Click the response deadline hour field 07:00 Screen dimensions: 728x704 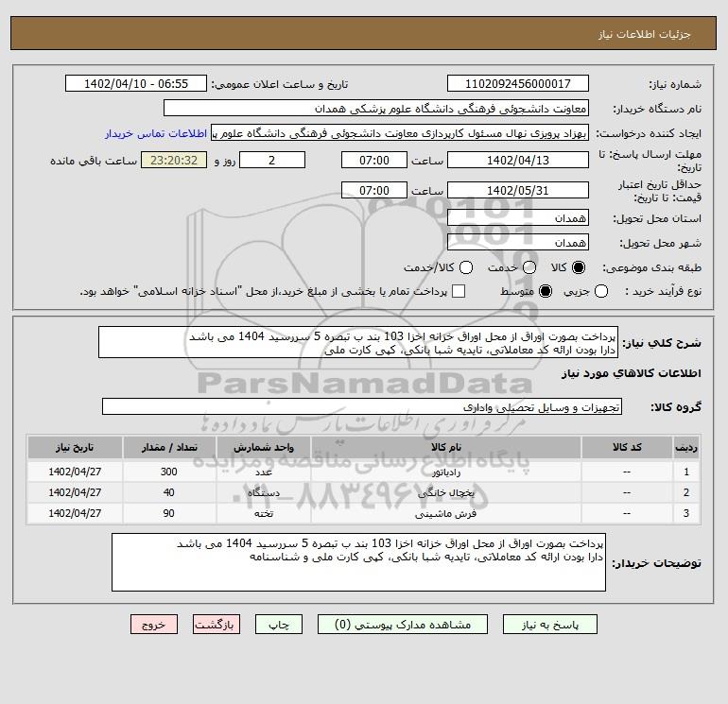point(374,160)
